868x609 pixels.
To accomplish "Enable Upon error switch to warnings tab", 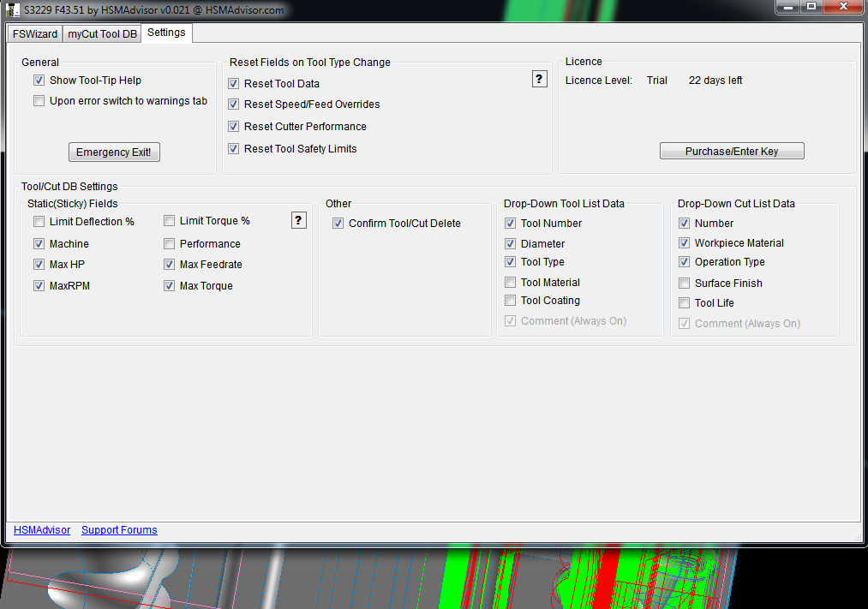I will pyautogui.click(x=39, y=101).
